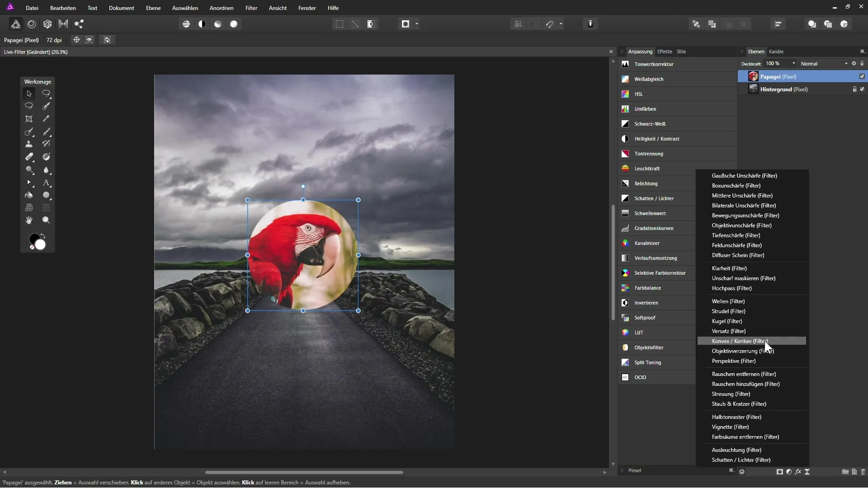Add a Gradationskurven adjustment
The width and height of the screenshot is (868, 488).
pyautogui.click(x=657, y=228)
